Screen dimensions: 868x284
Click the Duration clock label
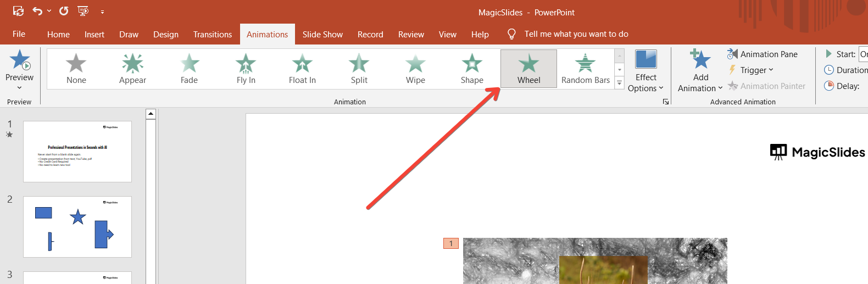click(x=846, y=70)
